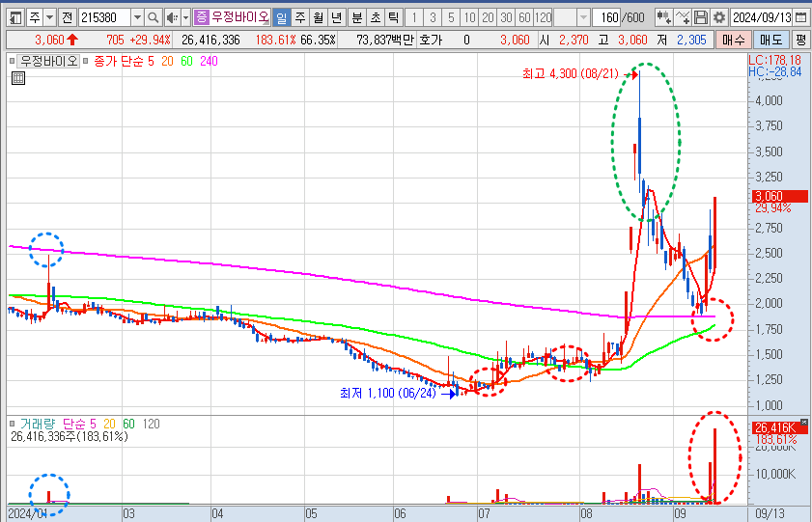Screen dimensions: 812x522
Task: Click the blue 매도 sell button
Action: [771, 40]
